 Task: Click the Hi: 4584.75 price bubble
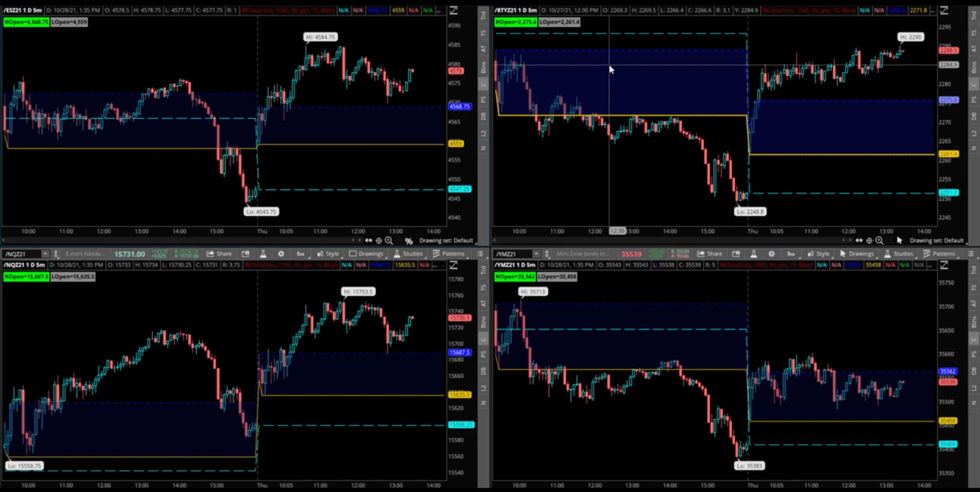(321, 37)
